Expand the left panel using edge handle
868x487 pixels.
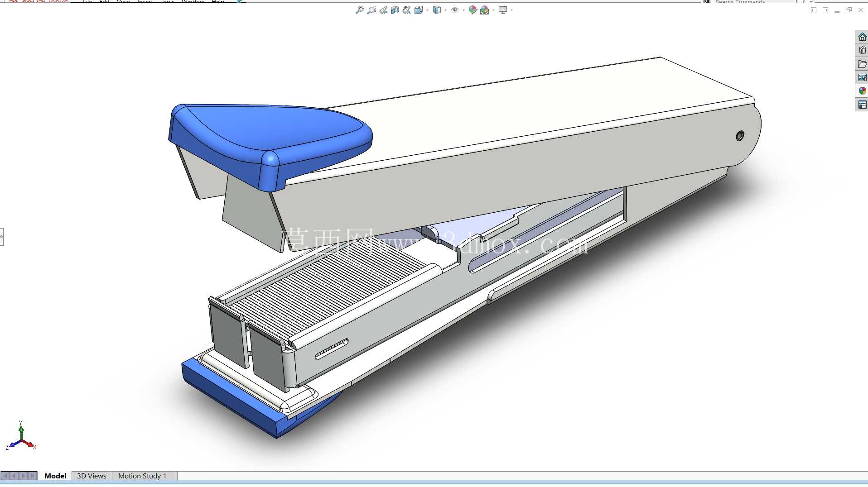point(2,237)
